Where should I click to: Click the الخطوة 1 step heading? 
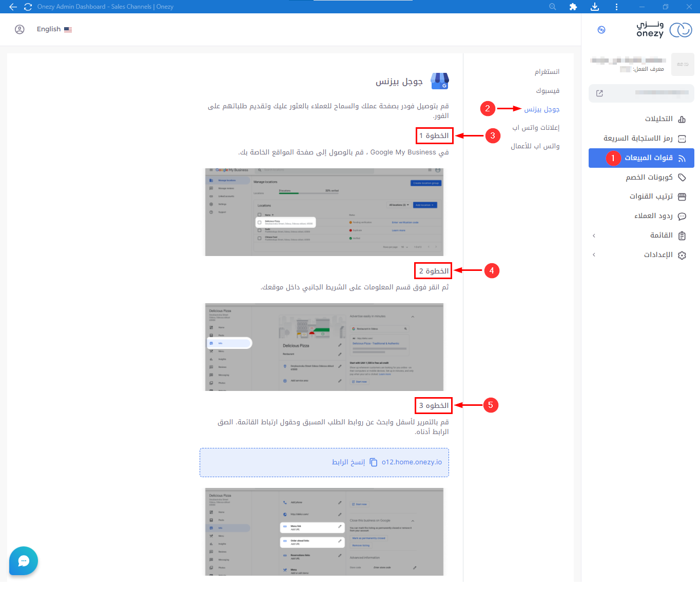point(434,135)
